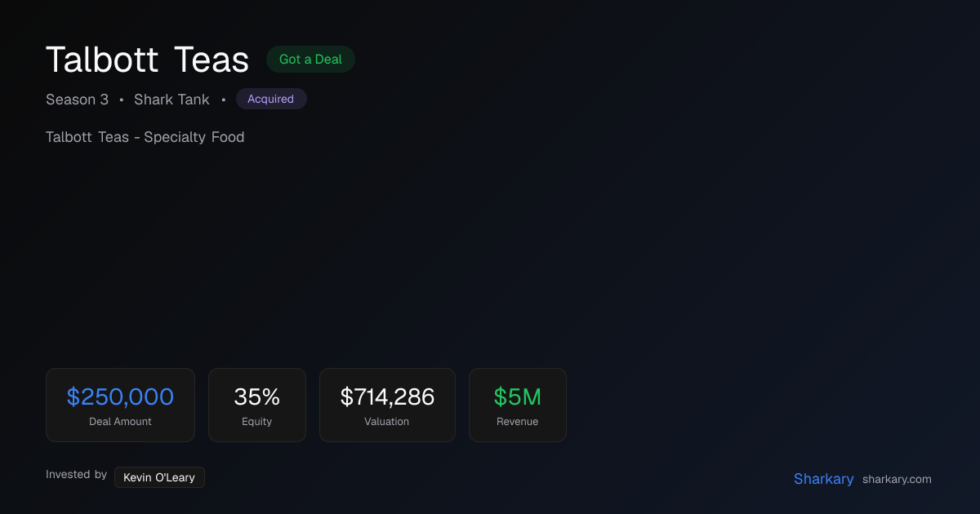980x514 pixels.
Task: Click the green $5M revenue figure
Action: (x=518, y=397)
